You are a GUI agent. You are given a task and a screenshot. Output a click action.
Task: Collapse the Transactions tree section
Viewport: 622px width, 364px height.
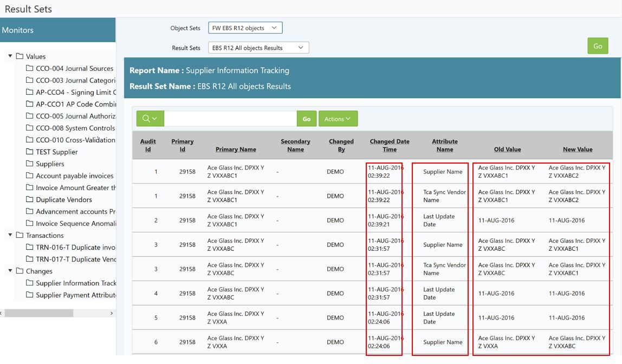9,235
